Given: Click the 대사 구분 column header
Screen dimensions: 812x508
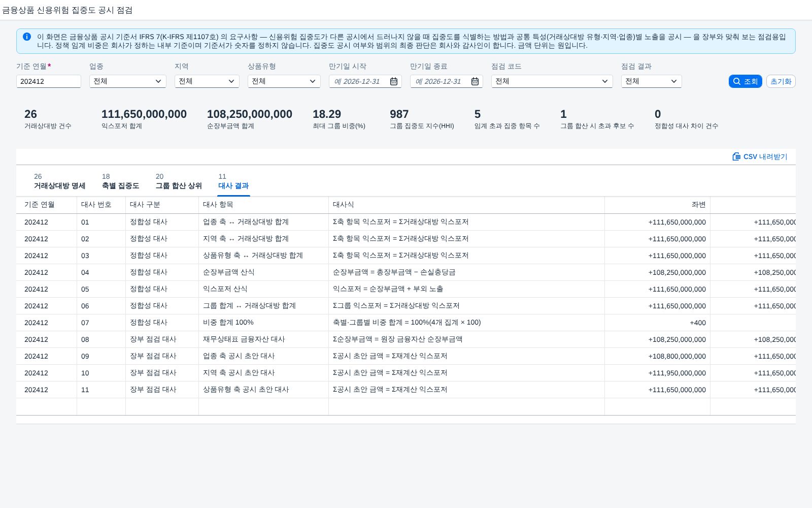Looking at the screenshot, I should tap(162, 205).
